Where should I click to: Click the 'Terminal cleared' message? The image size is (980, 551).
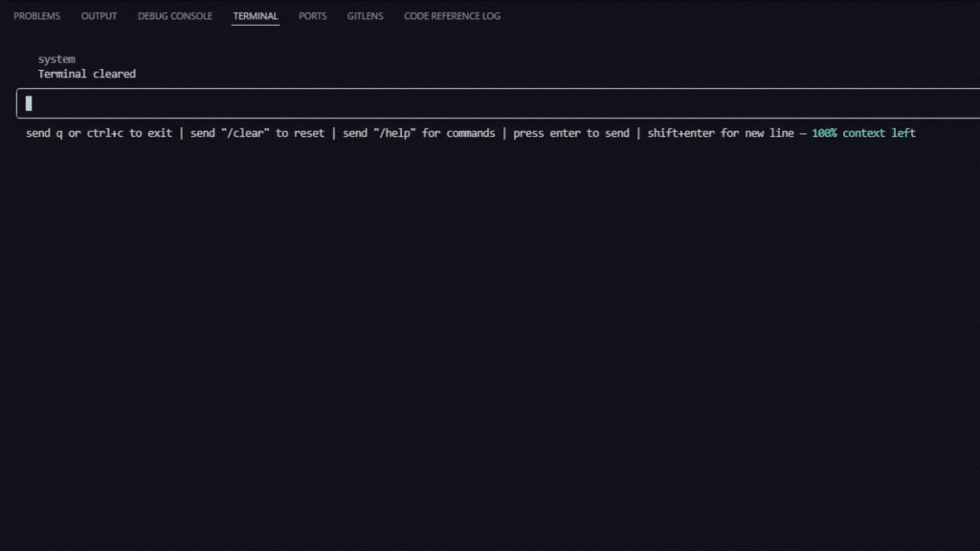pyautogui.click(x=87, y=74)
